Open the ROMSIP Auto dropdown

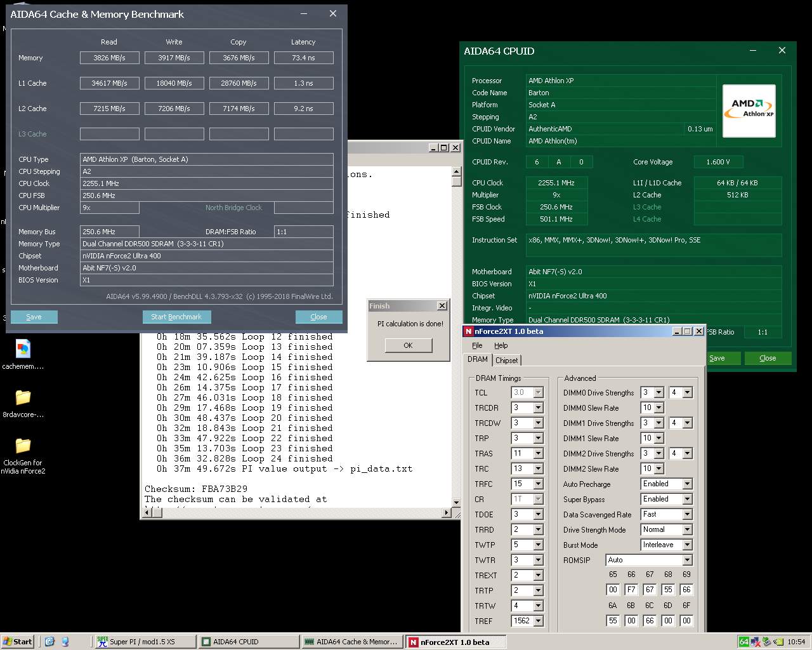click(687, 560)
